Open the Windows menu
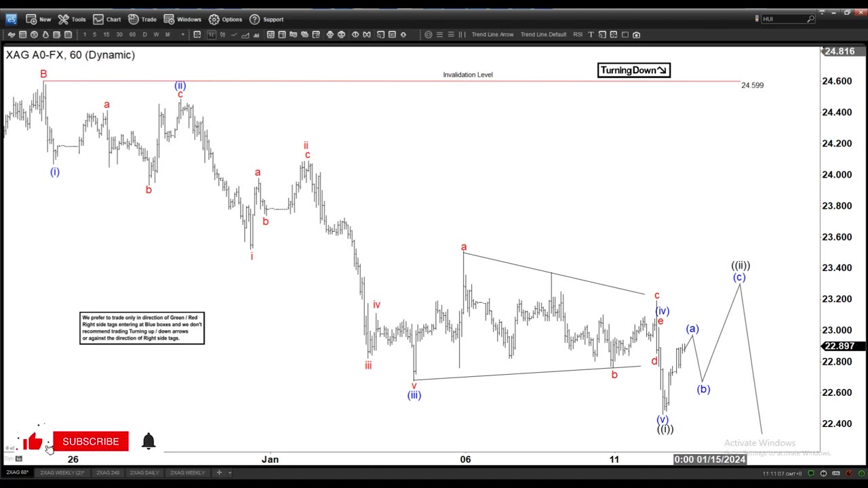The height and width of the screenshot is (488, 868). pyautogui.click(x=182, y=19)
